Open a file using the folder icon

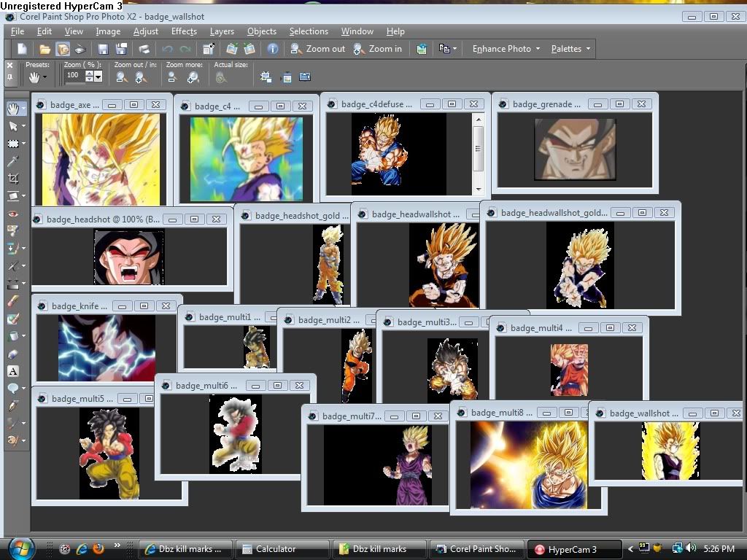click(x=44, y=49)
